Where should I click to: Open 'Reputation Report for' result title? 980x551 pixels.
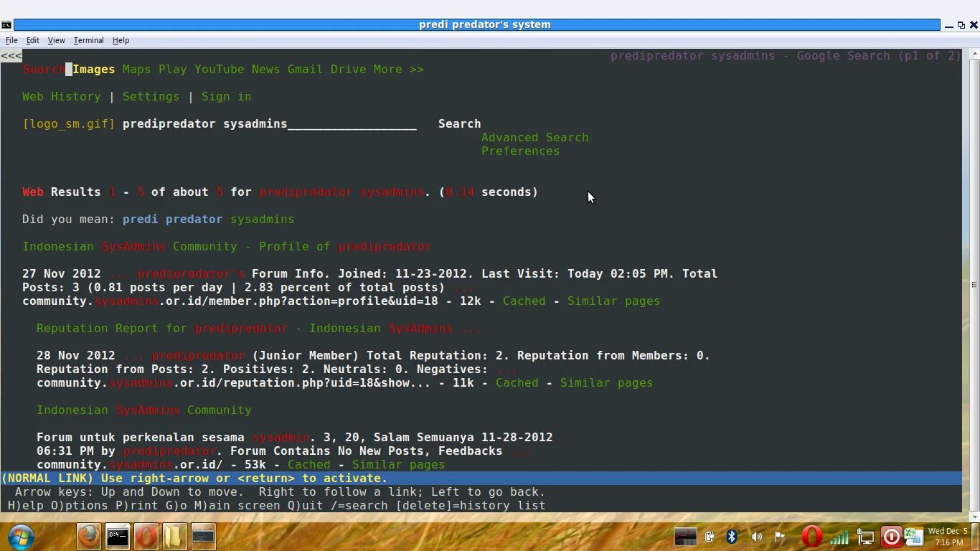(259, 329)
